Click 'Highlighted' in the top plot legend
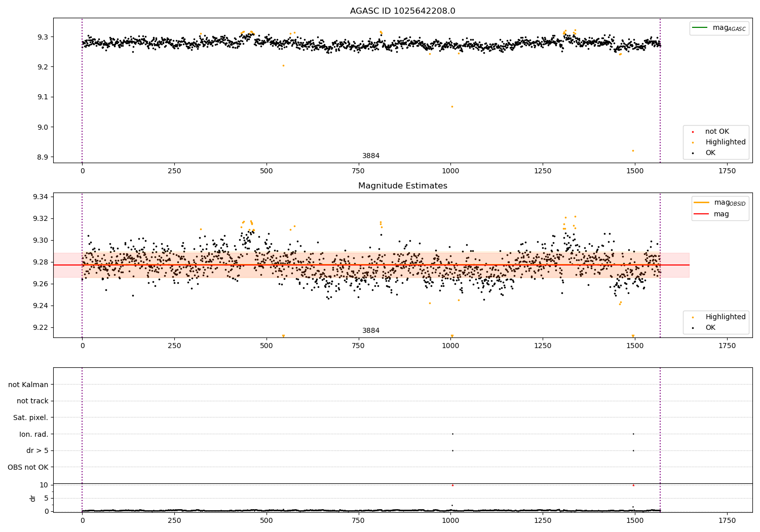Image resolution: width=760 pixels, height=532 pixels. point(725,142)
